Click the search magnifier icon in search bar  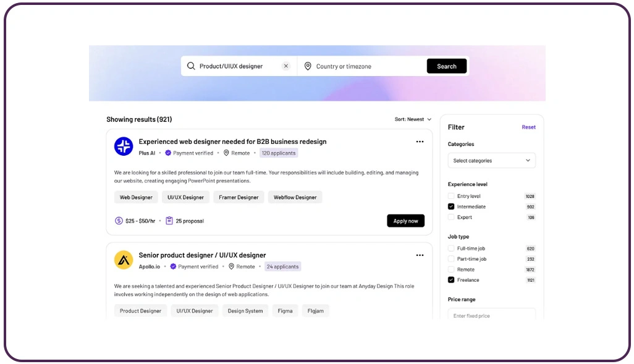192,66
